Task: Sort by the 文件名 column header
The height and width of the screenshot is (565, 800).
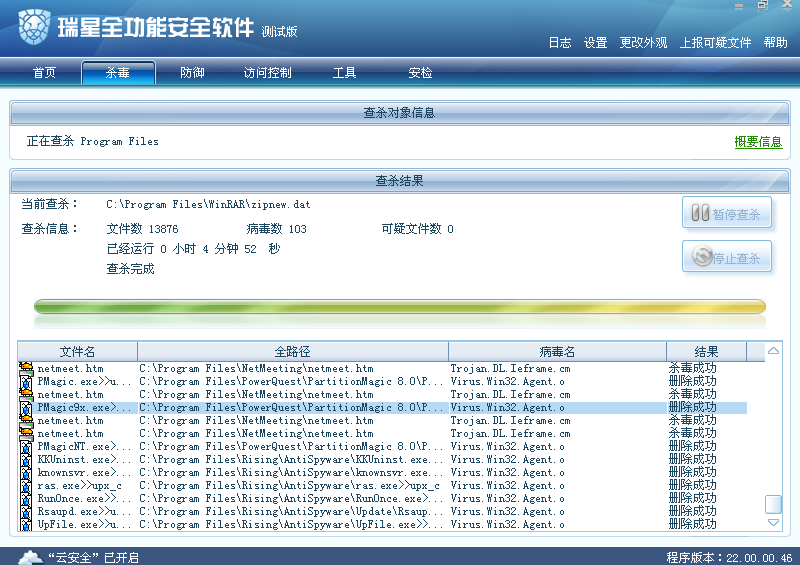Action: [78, 352]
